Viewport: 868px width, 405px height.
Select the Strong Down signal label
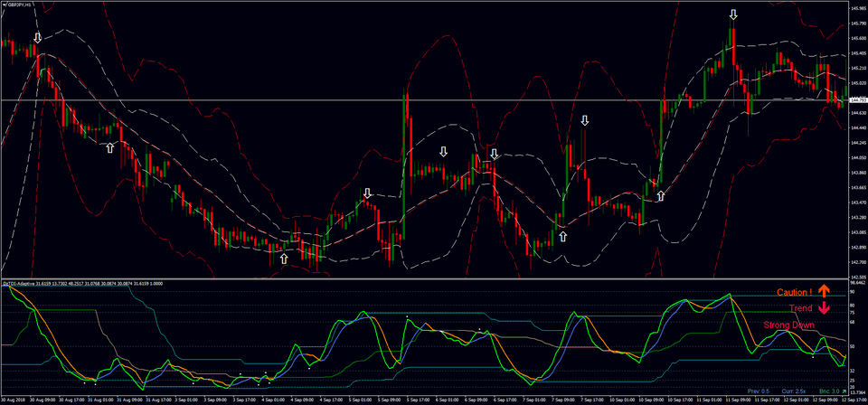coord(788,325)
